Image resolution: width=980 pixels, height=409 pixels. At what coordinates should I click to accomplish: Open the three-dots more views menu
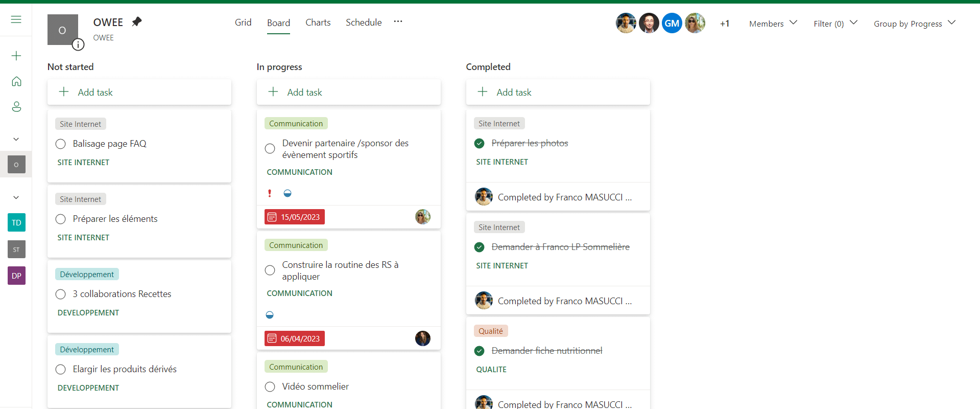398,21
